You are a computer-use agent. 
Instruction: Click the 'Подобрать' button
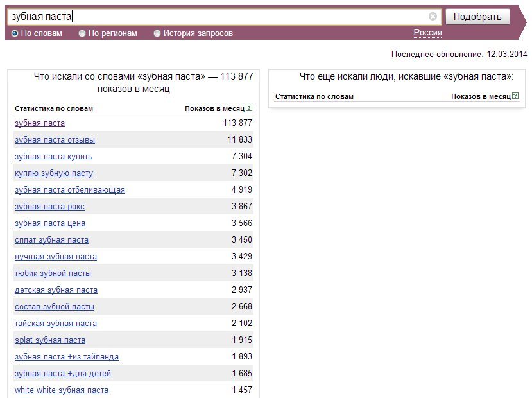(x=477, y=17)
